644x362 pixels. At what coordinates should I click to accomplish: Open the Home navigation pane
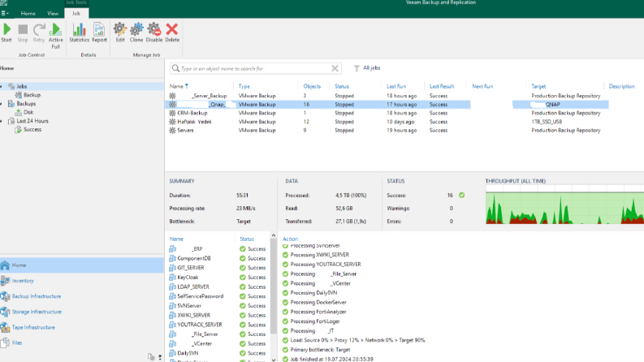(82, 265)
